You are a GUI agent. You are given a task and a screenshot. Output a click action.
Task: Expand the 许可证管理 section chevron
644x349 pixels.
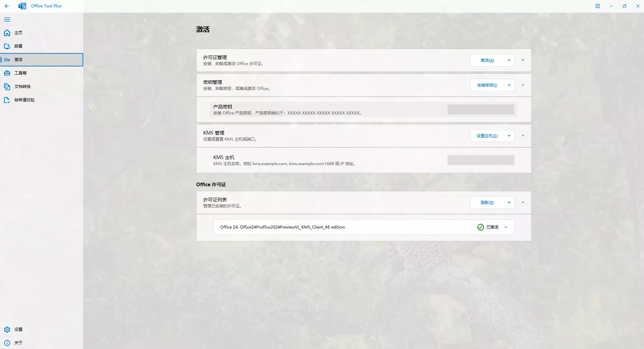[523, 60]
